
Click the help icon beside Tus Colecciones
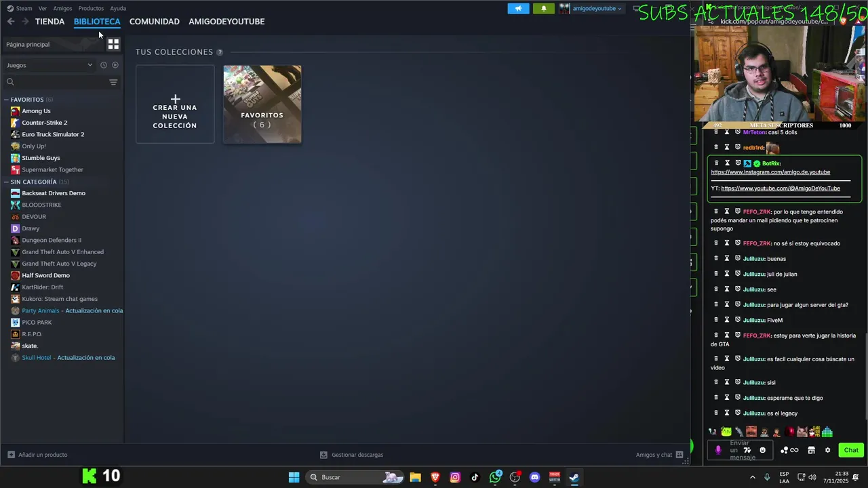[220, 52]
